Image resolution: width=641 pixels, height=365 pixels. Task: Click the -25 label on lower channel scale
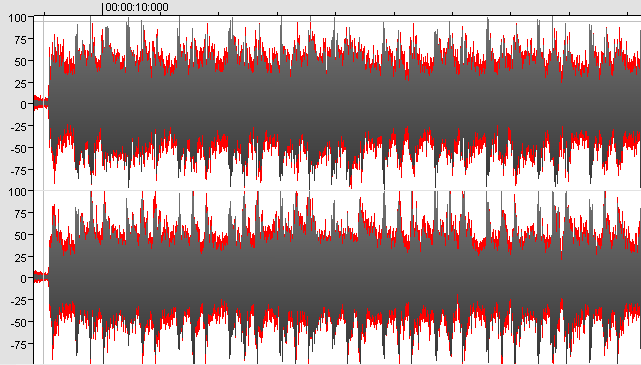pos(18,301)
